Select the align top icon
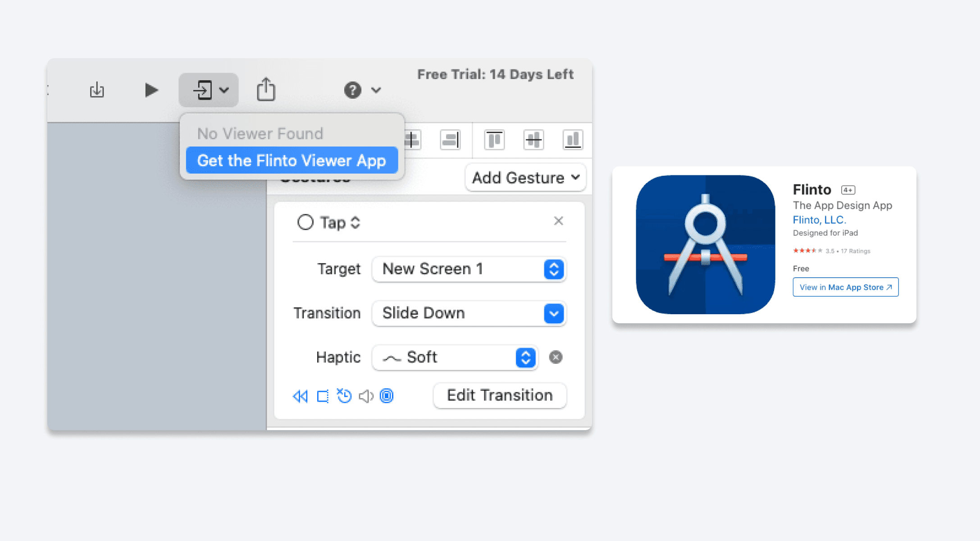This screenshot has width=980, height=541. 494,140
